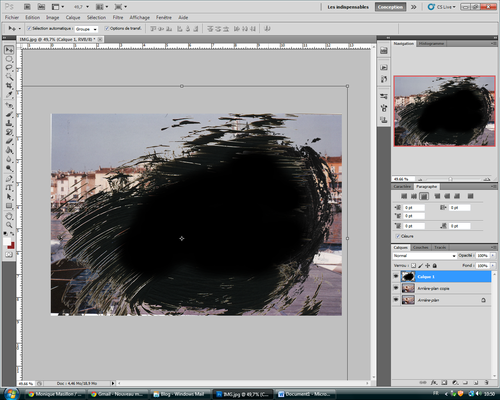The height and width of the screenshot is (400, 500).
Task: Lock all for the layer
Action: click(435, 266)
